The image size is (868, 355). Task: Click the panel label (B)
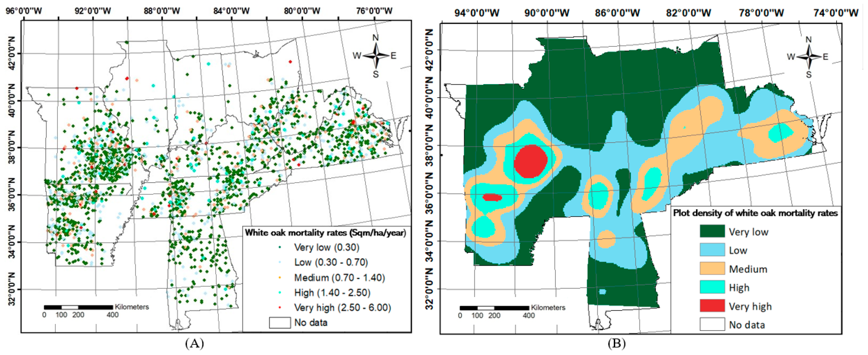pyautogui.click(x=617, y=343)
